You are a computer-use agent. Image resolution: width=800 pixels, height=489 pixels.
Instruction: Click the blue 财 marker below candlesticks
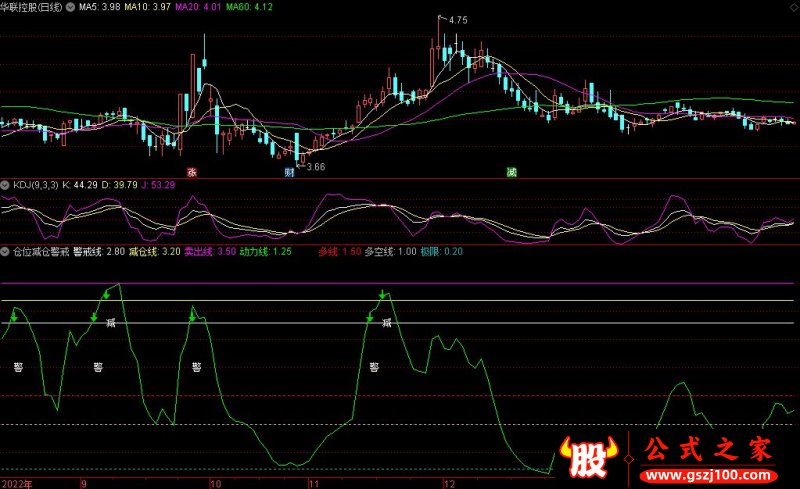(x=289, y=172)
